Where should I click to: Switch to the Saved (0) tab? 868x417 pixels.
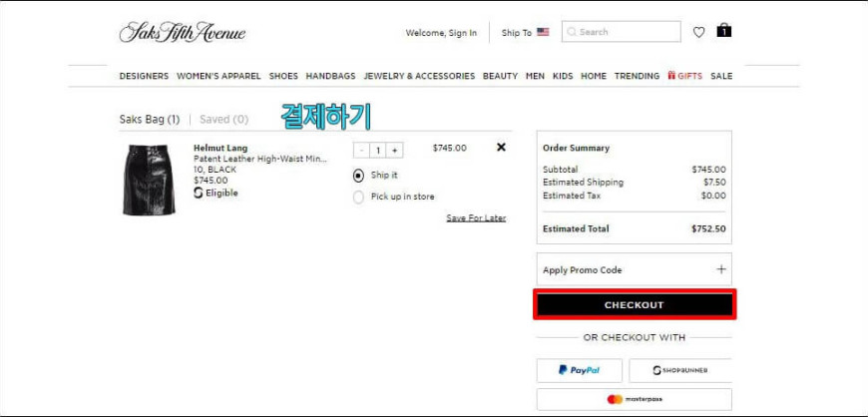point(223,119)
